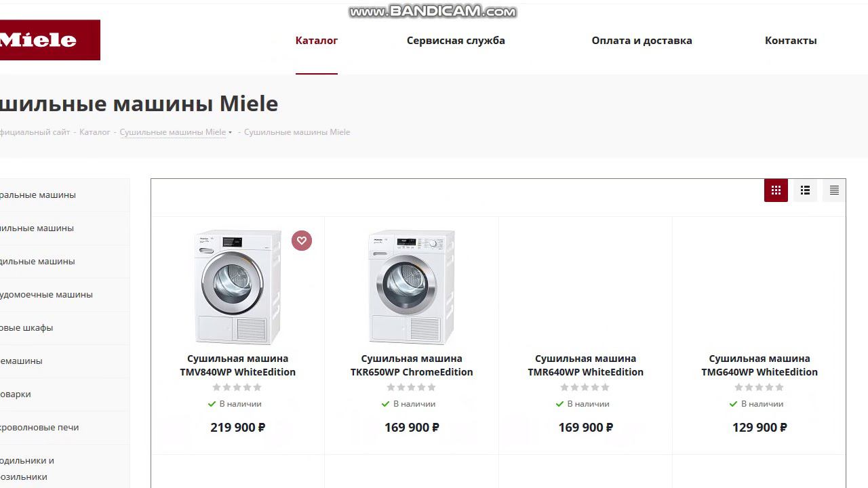868x488 pixels.
Task: Open TKR650WP ChromeEdition dryer image
Action: tap(412, 287)
